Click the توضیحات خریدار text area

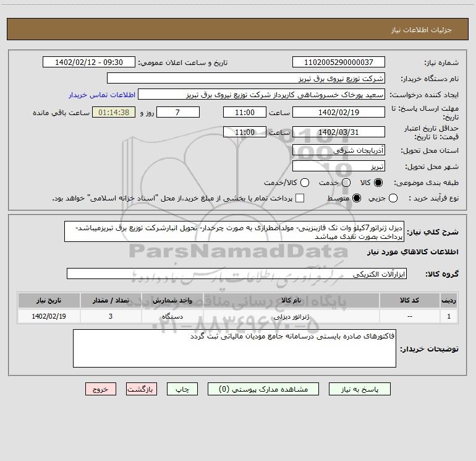(235, 348)
